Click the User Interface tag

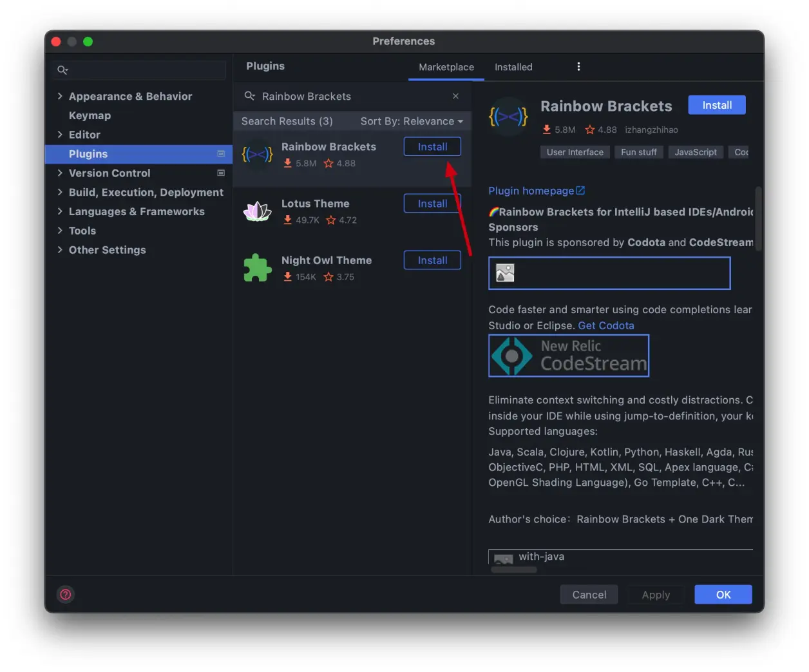click(575, 152)
